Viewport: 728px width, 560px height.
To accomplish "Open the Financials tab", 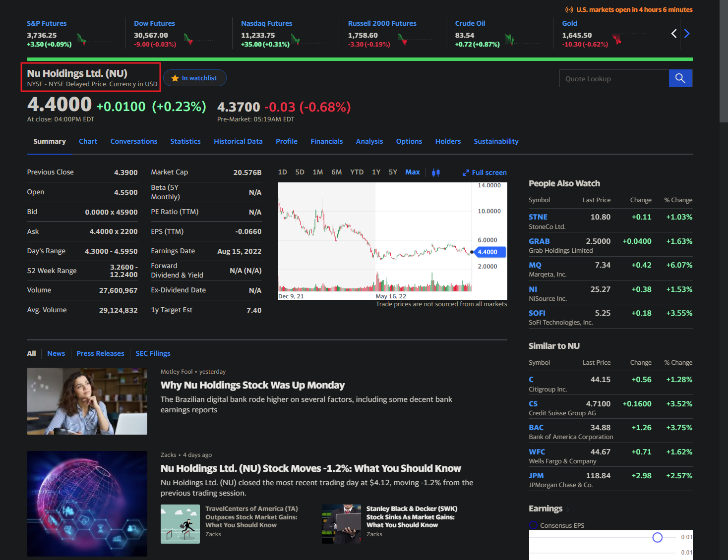I will (327, 141).
